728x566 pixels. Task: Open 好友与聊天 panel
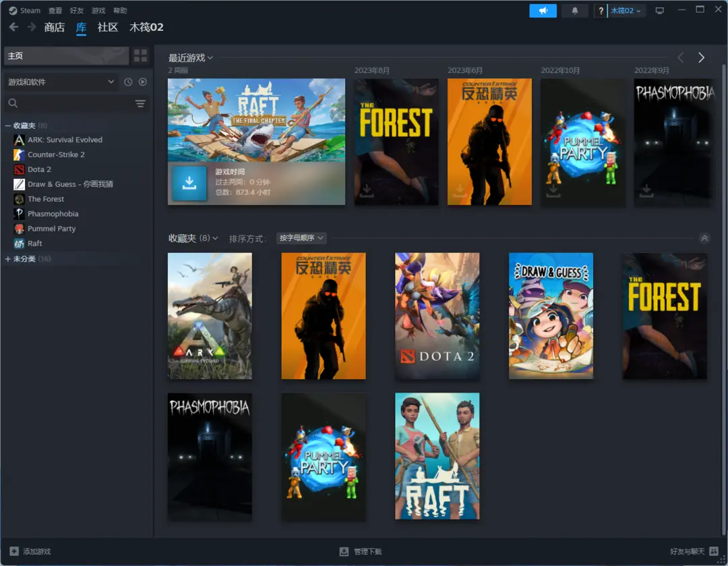694,552
